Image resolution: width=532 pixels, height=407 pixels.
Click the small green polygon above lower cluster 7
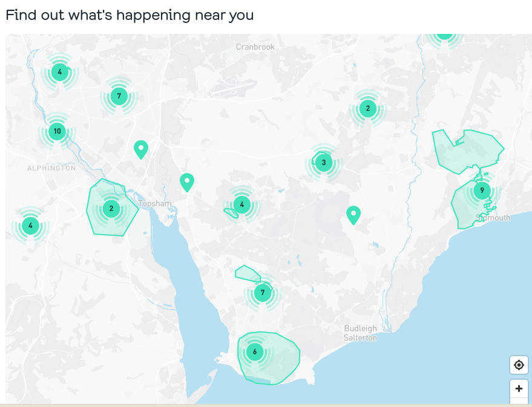246,273
